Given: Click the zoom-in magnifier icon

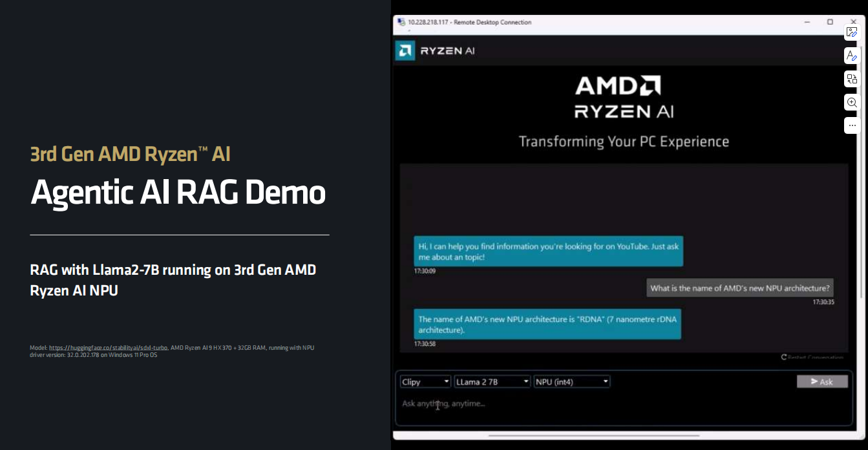Looking at the screenshot, I should pos(852,102).
